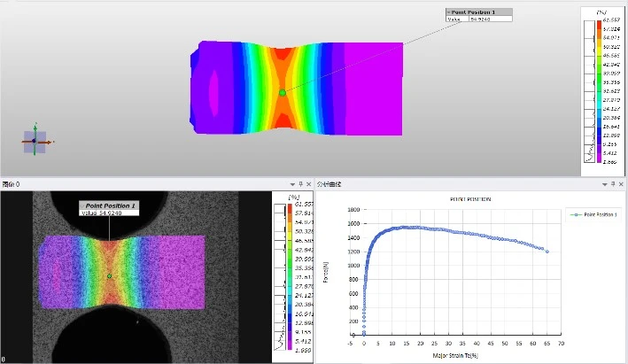The image size is (628, 364).
Task: Click the value 54.9240 field in 3D view
Action: [x=490, y=19]
